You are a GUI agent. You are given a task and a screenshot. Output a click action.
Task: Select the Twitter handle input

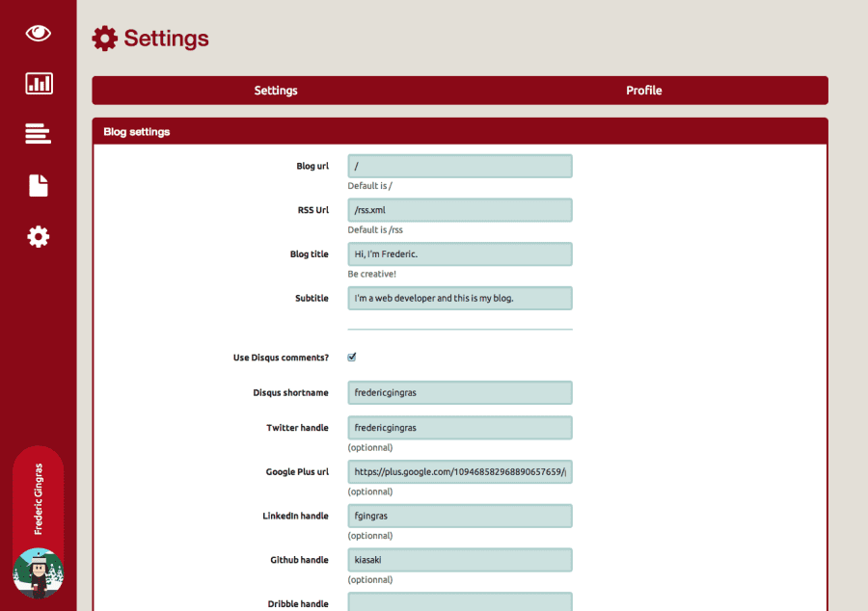[460, 427]
